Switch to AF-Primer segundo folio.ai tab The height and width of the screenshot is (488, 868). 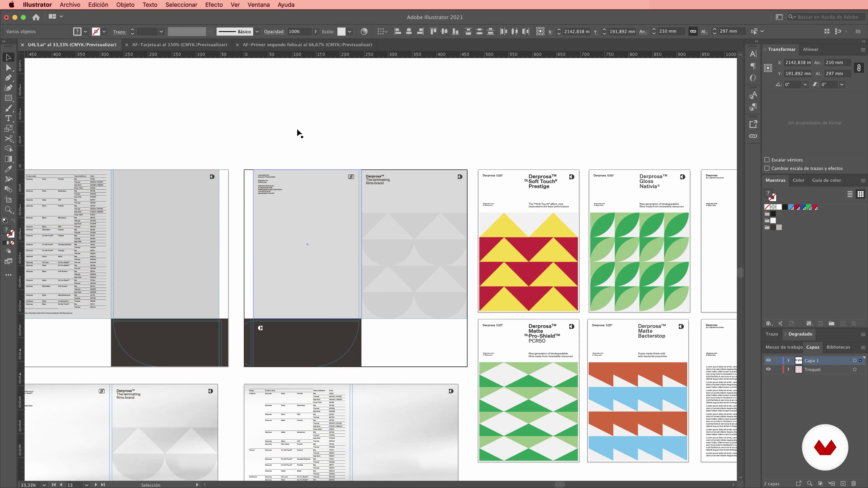tap(307, 45)
